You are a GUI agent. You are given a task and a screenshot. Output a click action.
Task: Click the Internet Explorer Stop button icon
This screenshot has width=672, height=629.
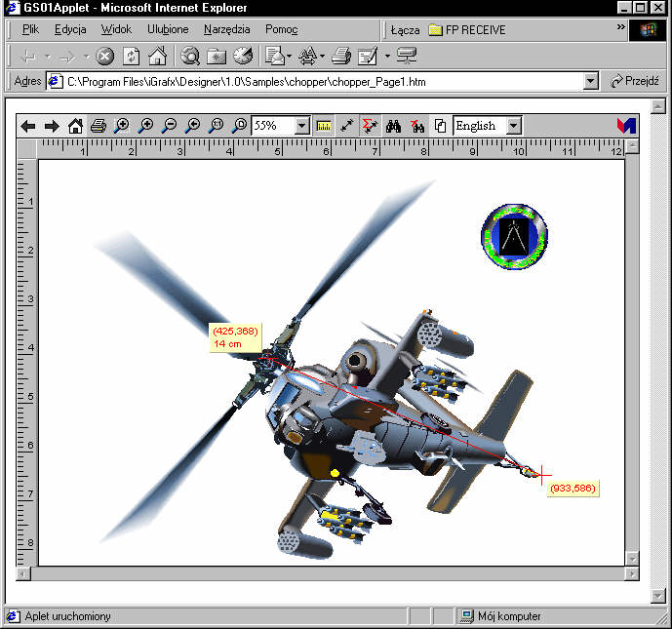(105, 56)
